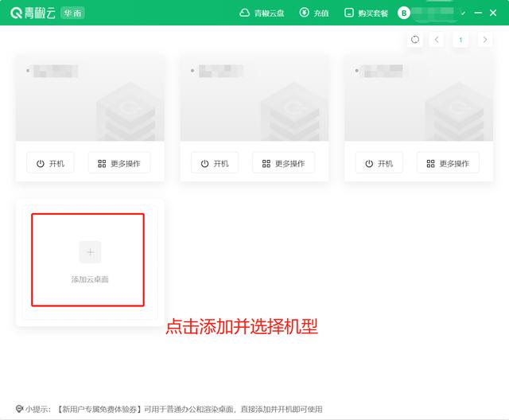Expand the account dropdown arrow
509x420 pixels.
[463, 14]
